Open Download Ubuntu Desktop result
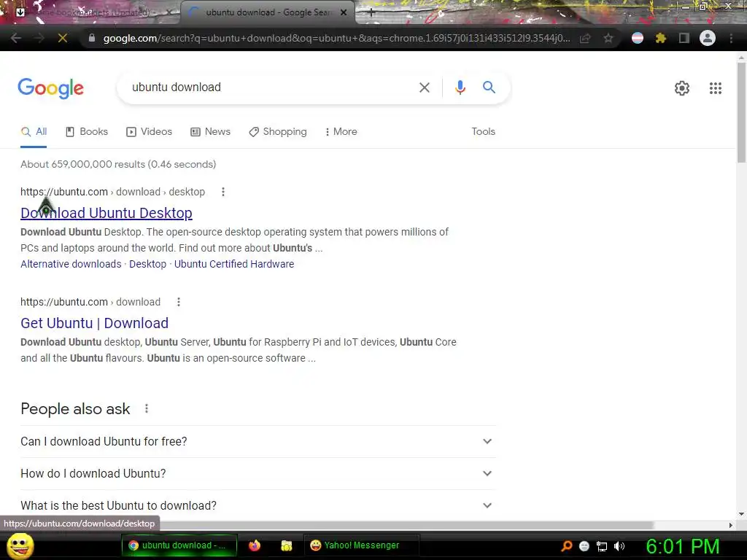Viewport: 747px width, 560px height. [x=107, y=213]
